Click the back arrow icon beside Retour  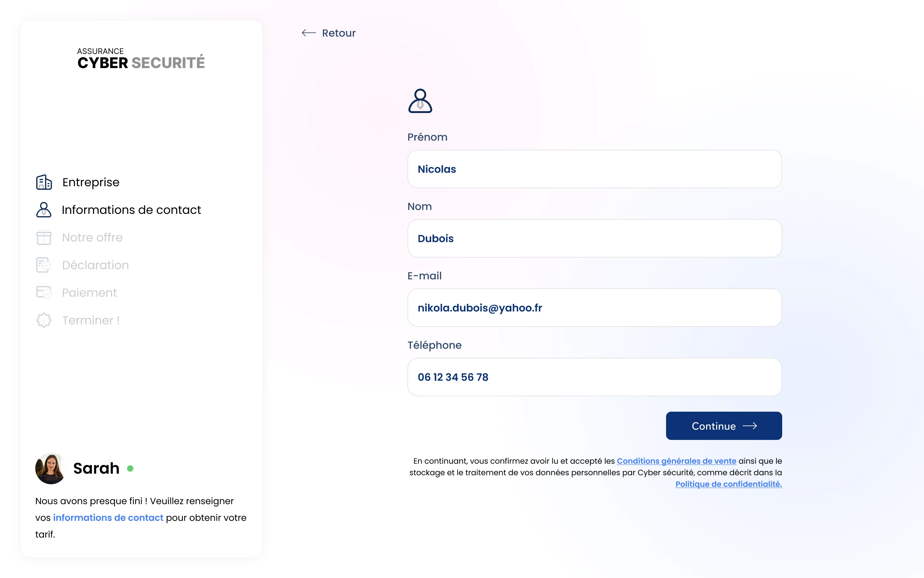tap(309, 33)
